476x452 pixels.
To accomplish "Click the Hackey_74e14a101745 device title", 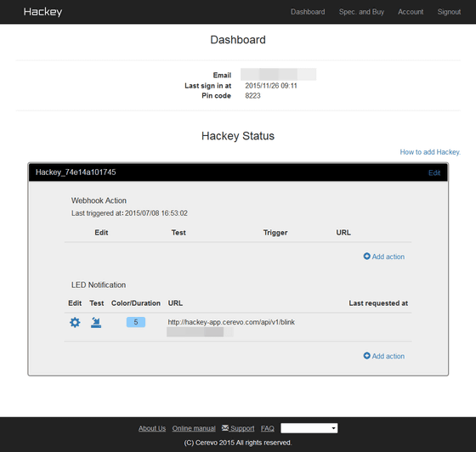I will click(76, 172).
